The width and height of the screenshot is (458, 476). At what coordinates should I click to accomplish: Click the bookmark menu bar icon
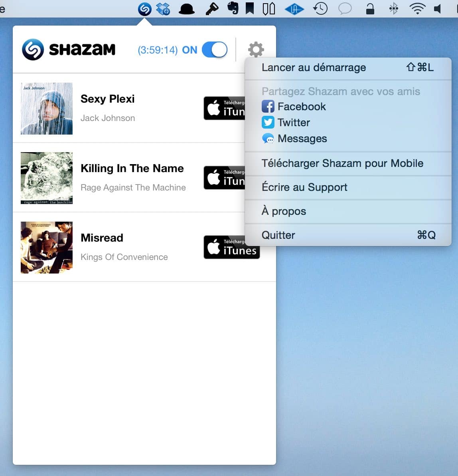(250, 8)
